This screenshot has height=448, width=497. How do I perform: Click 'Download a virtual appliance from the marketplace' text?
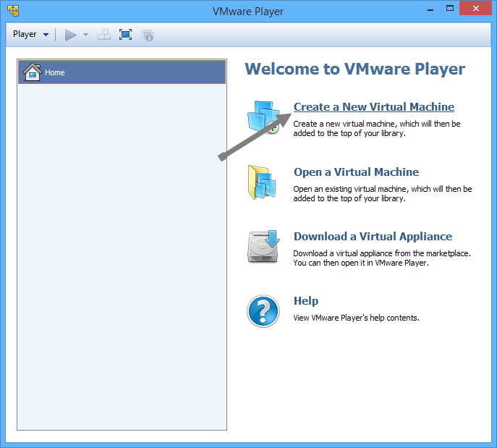pos(382,253)
